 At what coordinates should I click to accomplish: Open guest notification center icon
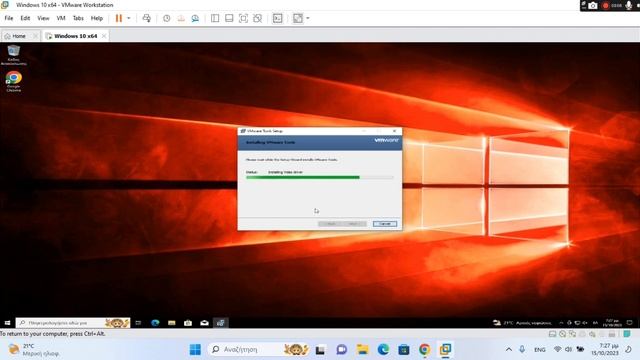click(629, 323)
